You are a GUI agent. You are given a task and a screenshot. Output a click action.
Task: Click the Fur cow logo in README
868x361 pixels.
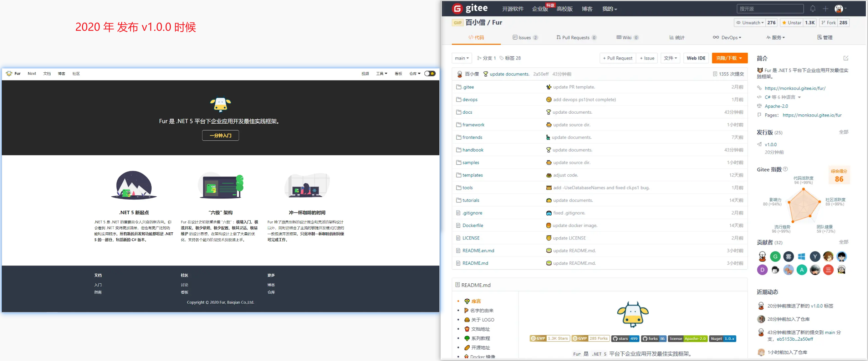click(x=633, y=314)
